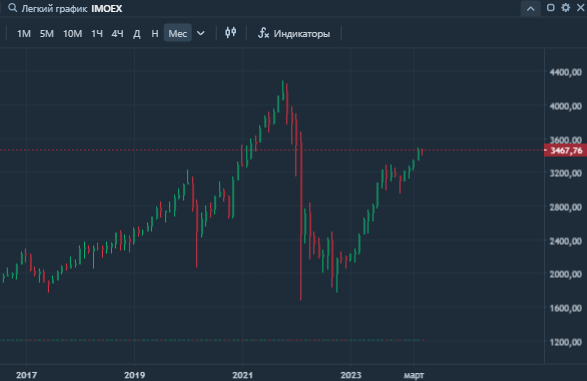Screen dimensions: 587x381
Task: Click the 3200,00 price axis label
Action: (x=566, y=173)
